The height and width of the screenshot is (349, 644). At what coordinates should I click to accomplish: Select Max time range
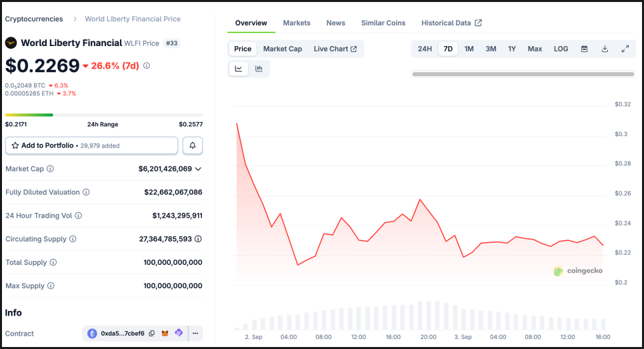click(x=535, y=49)
